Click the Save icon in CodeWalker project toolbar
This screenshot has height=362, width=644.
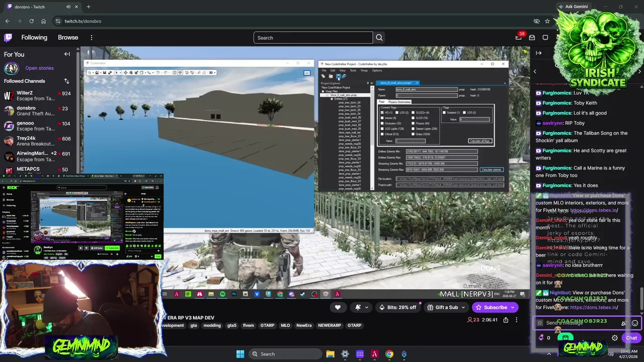(x=338, y=76)
